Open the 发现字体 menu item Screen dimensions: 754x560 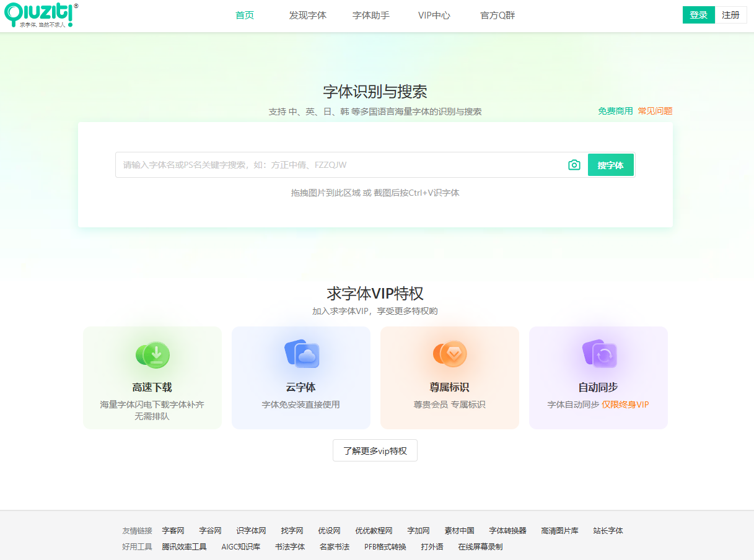coord(307,15)
